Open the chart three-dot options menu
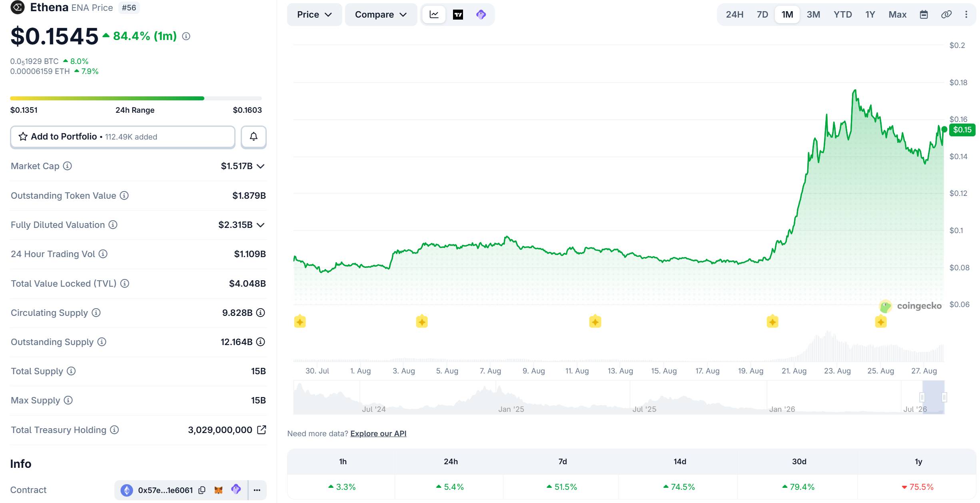 (966, 15)
